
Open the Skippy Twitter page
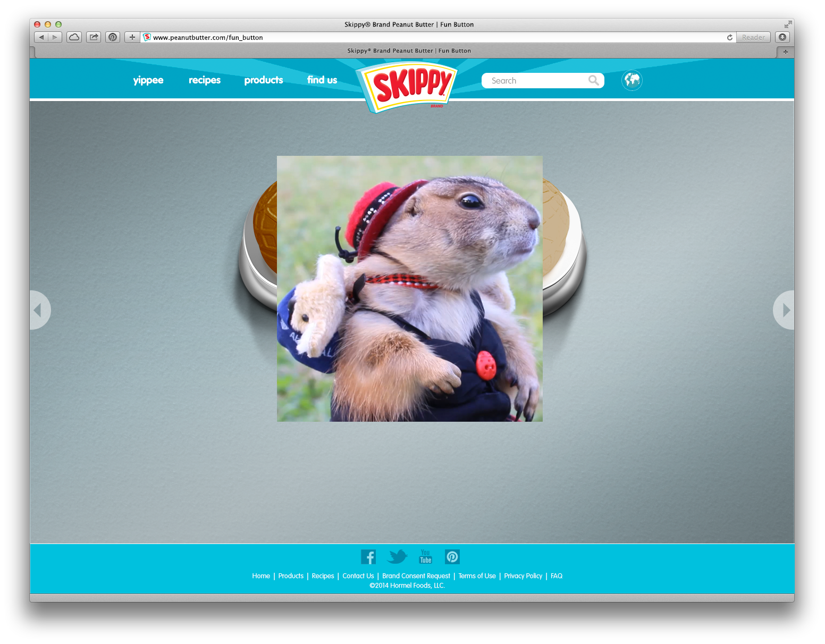(397, 557)
